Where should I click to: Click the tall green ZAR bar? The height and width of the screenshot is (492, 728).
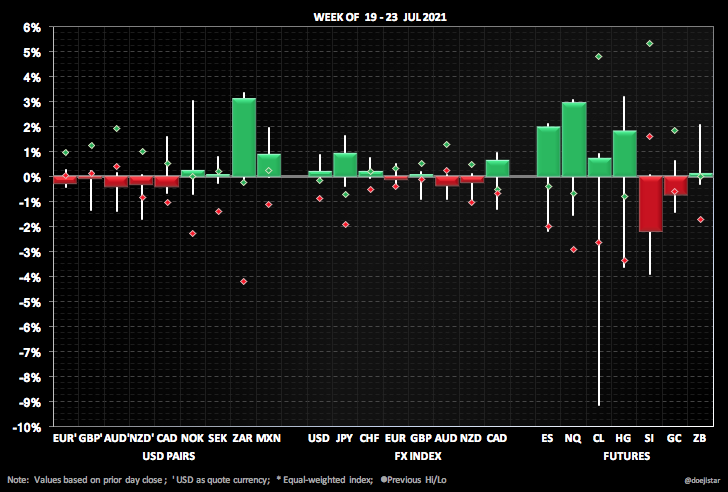click(x=244, y=137)
